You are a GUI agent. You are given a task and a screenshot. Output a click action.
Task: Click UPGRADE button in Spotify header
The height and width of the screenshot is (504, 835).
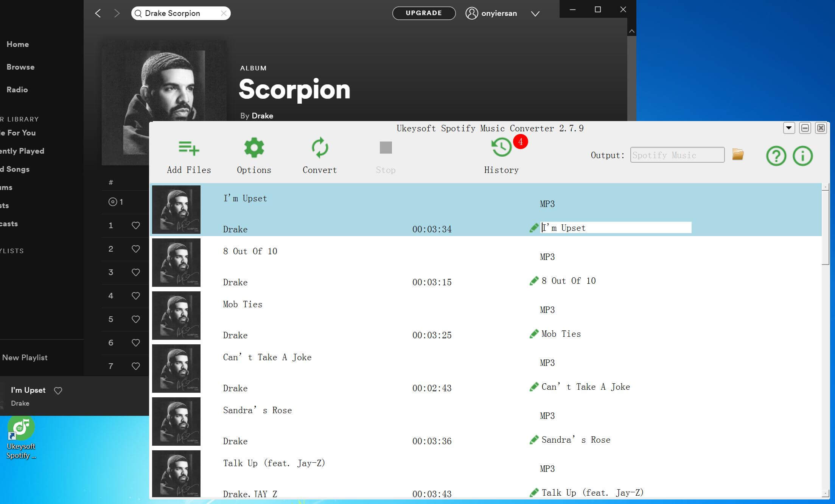[x=423, y=13]
